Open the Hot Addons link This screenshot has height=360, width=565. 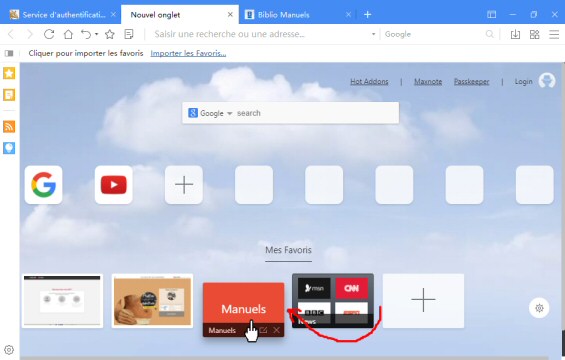coord(369,81)
